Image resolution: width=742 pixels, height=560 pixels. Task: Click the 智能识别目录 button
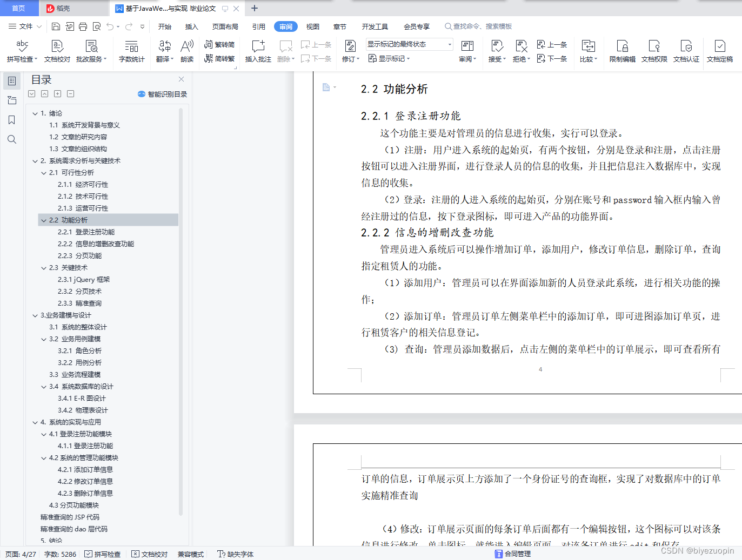point(162,94)
